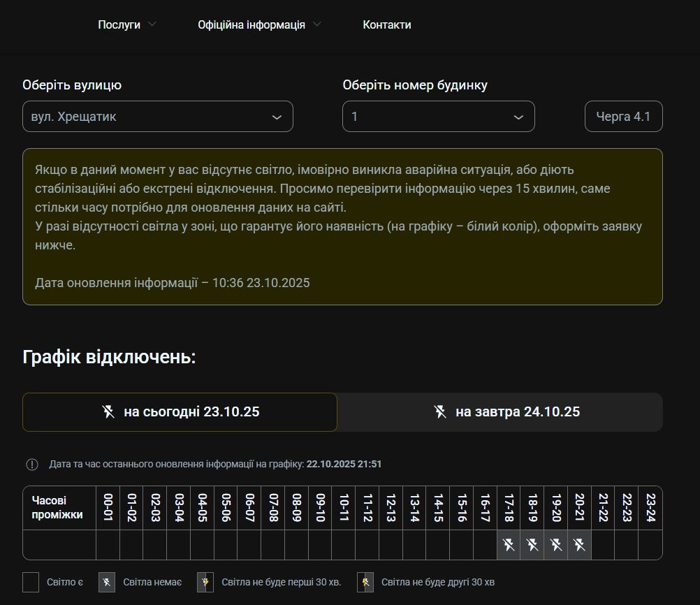
Task: Open the house number dropdown
Action: pos(438,117)
